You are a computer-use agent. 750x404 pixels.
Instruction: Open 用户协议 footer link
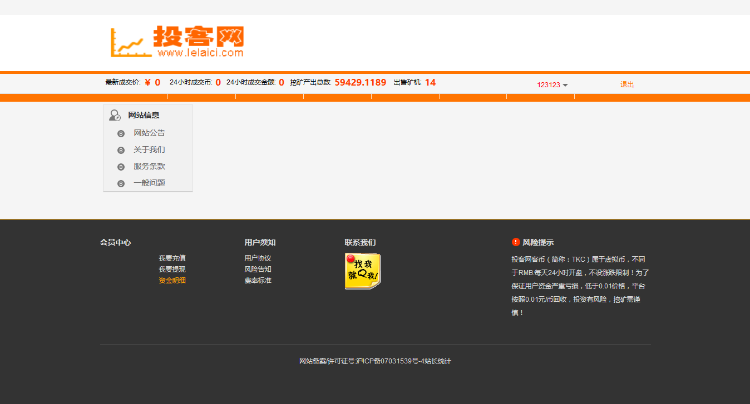[x=258, y=258]
